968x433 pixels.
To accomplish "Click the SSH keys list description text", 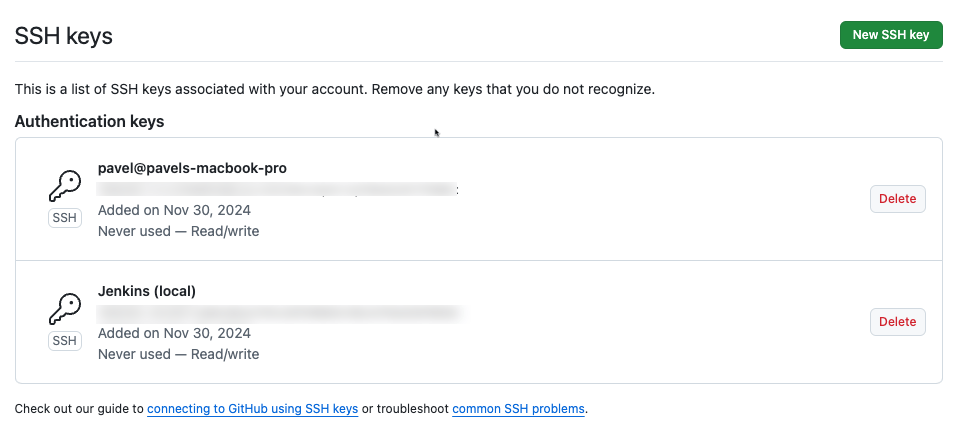I will (335, 90).
